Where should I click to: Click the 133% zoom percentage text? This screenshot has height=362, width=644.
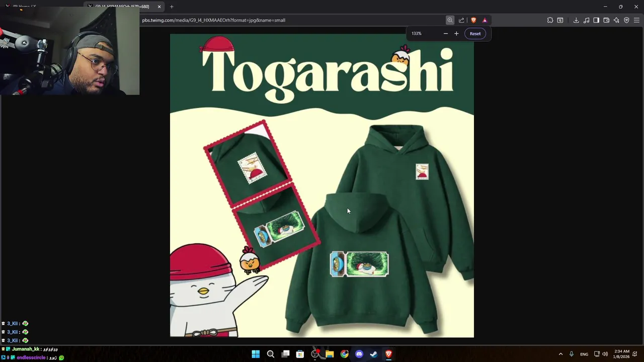[x=417, y=34]
